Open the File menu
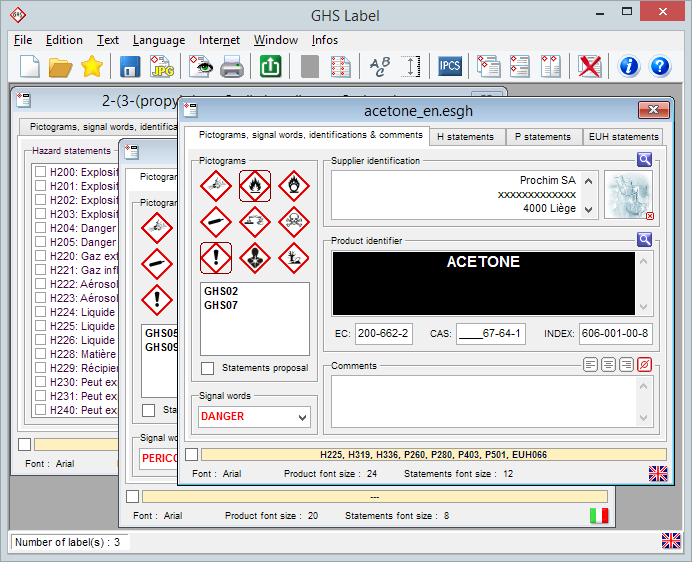Image resolution: width=692 pixels, height=562 pixels. [23, 40]
